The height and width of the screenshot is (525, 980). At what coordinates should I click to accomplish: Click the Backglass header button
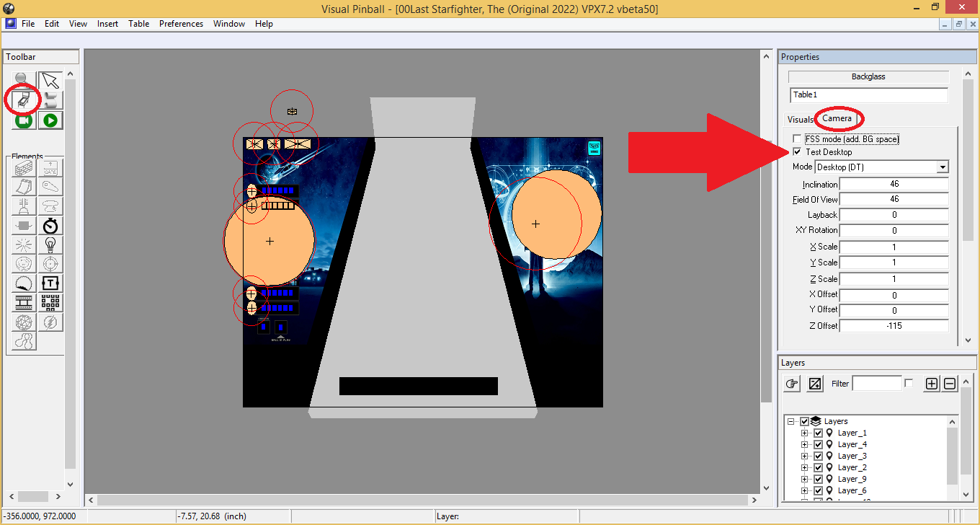(868, 76)
